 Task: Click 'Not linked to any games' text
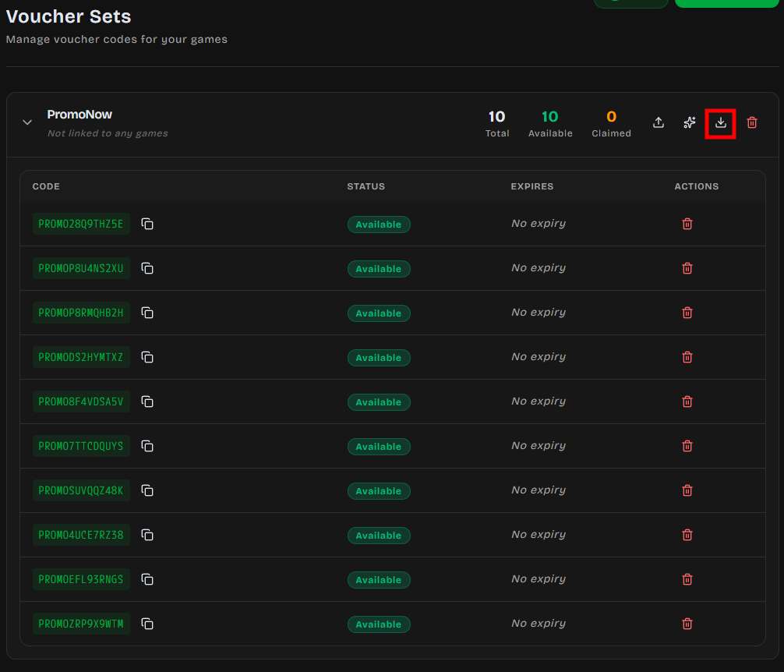pos(108,133)
